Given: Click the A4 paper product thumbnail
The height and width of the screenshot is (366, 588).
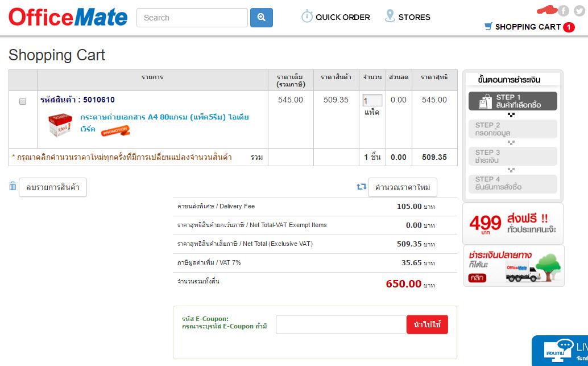Looking at the screenshot, I should (x=60, y=124).
